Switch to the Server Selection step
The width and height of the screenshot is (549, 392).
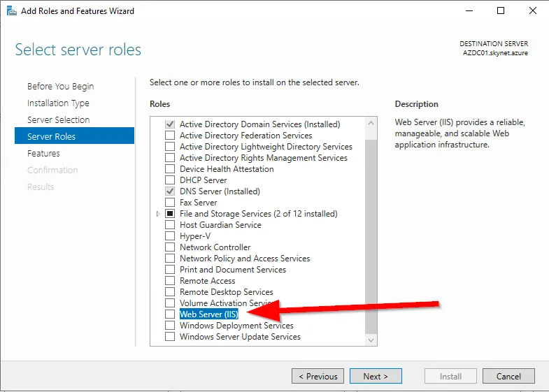click(x=59, y=120)
